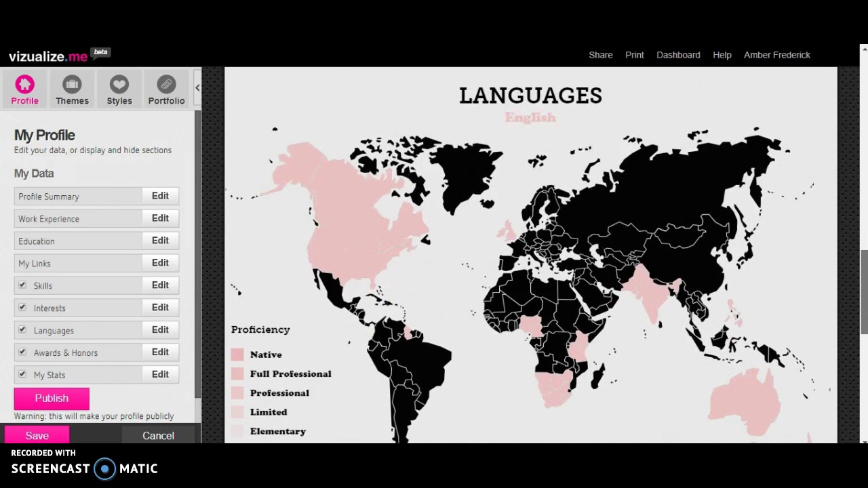Edit the Interests section
Screen dimensions: 868x488
[x=160, y=308]
